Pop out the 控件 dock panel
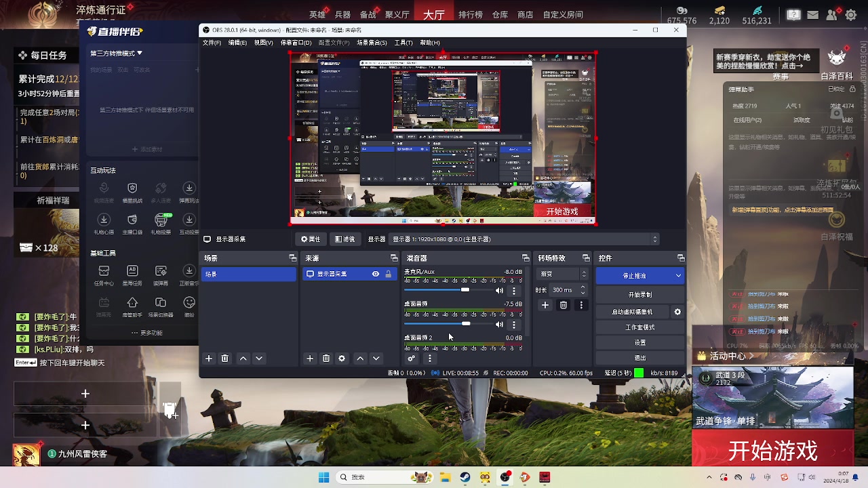The image size is (868, 488). [x=681, y=258]
